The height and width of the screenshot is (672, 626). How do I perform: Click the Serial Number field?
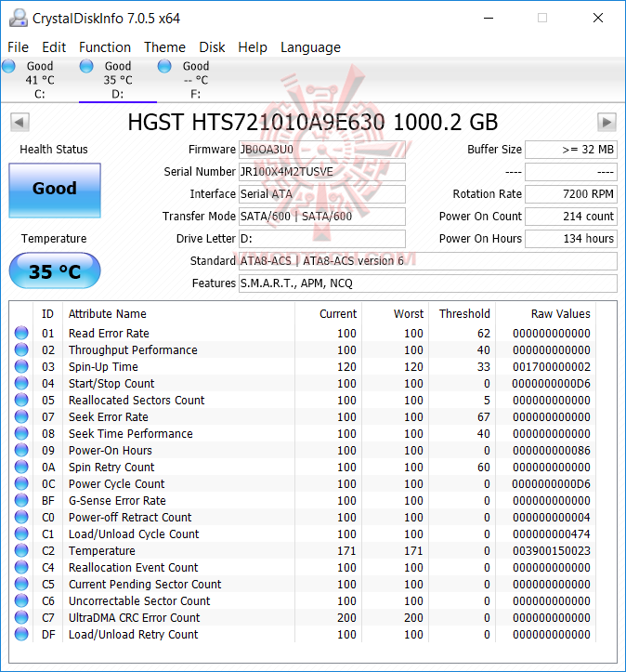(322, 171)
